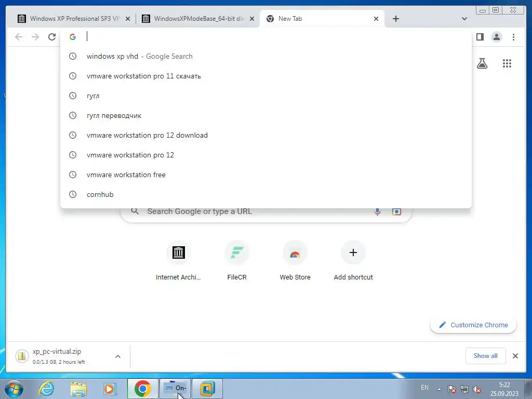Click Show desktop strip at taskbar end
Viewport: 532px width, 399px height.
[528, 389]
